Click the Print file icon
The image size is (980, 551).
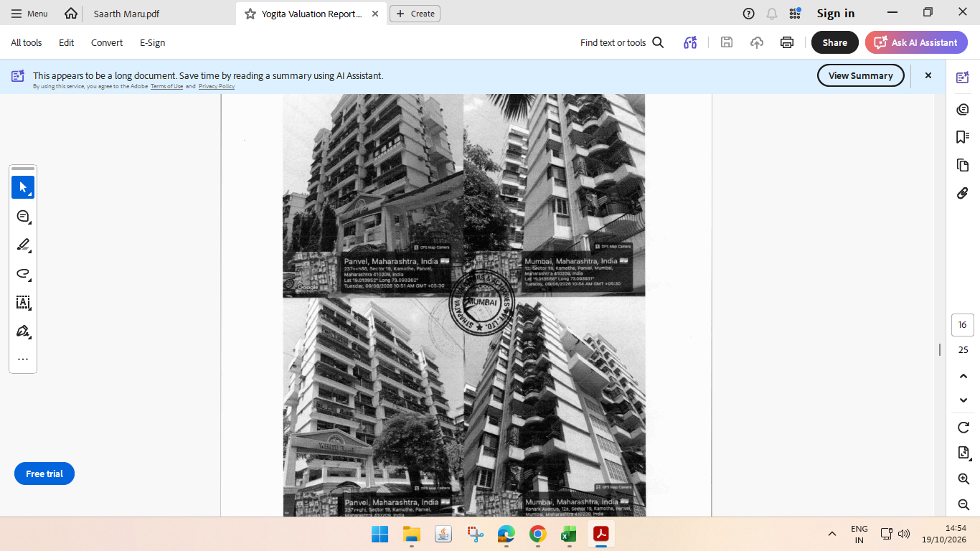pos(787,42)
